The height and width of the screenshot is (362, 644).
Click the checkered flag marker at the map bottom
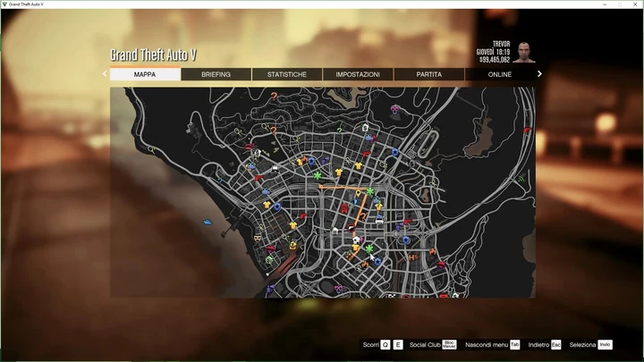[x=392, y=296]
